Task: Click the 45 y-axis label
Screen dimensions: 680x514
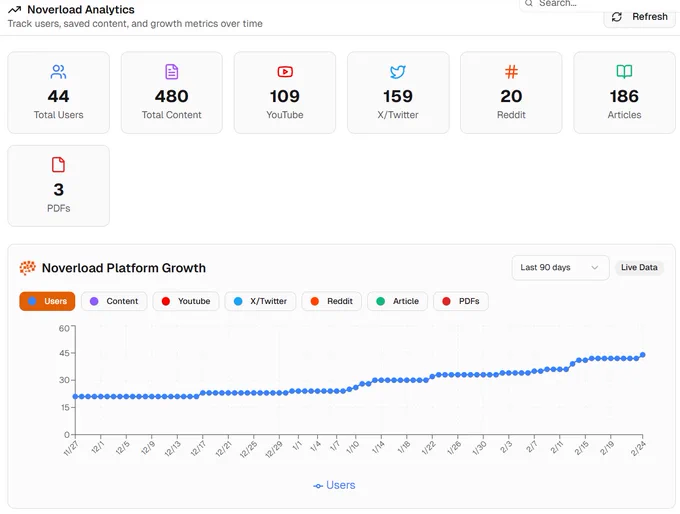Action: pos(64,353)
